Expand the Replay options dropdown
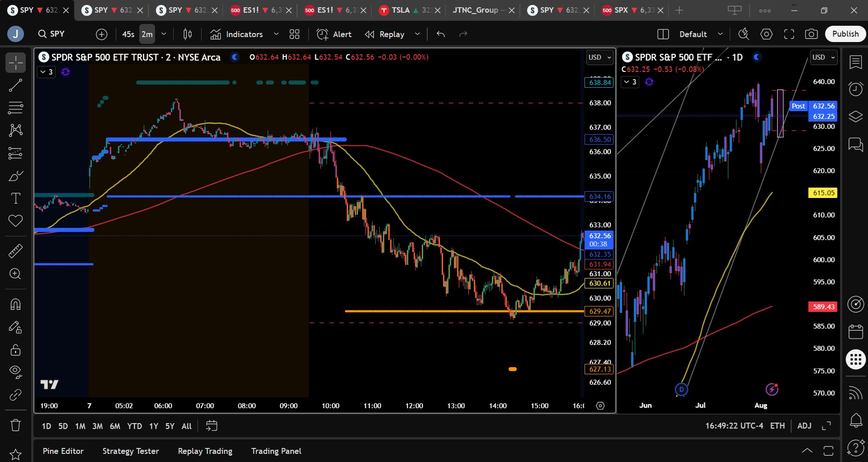This screenshot has height=462, width=868. coord(417,34)
